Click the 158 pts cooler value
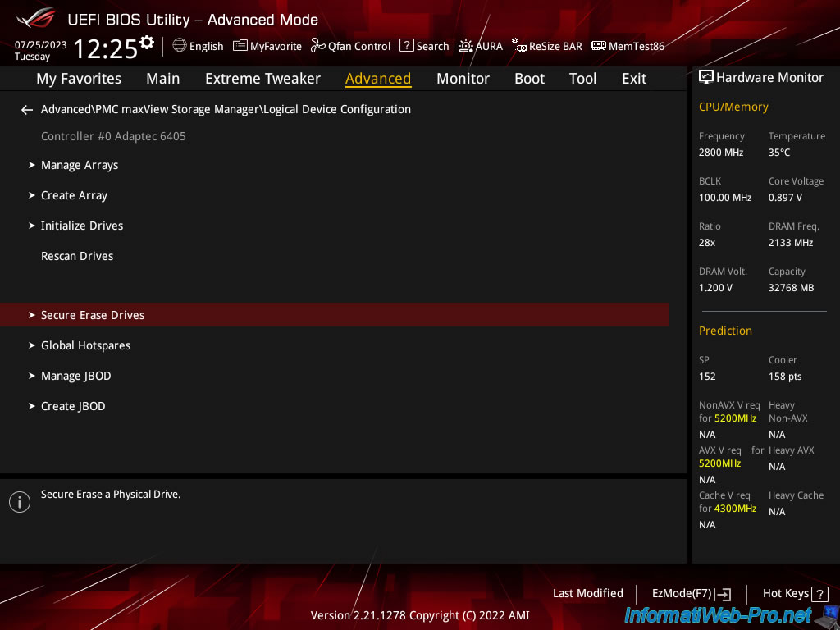This screenshot has height=630, width=840. coord(785,377)
